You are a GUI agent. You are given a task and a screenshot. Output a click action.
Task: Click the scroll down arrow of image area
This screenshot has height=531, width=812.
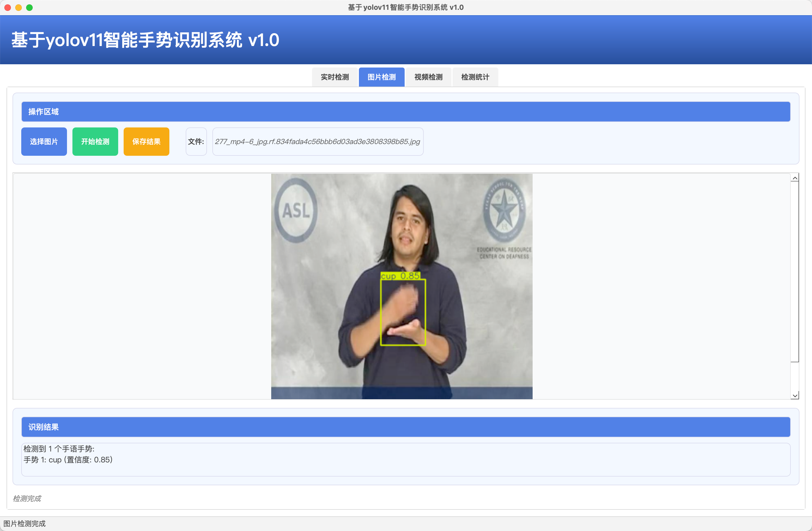(x=795, y=395)
